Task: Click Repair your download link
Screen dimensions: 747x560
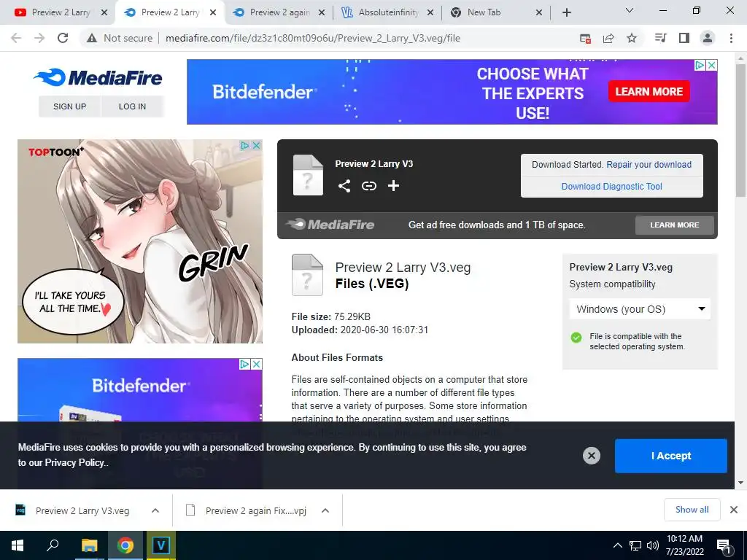Action: (649, 164)
